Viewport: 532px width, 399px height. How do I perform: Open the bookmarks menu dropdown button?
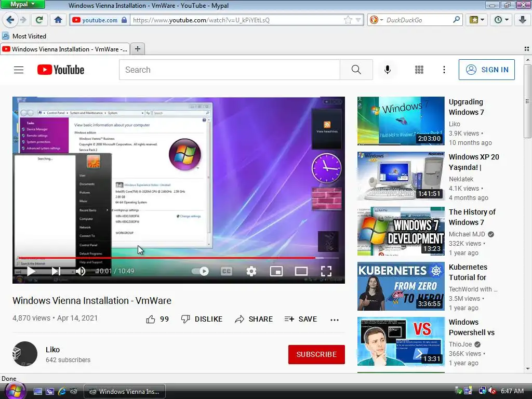[477, 20]
